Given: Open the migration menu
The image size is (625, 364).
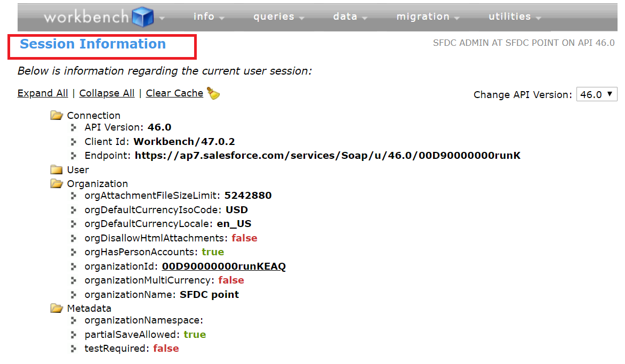Looking at the screenshot, I should click(428, 17).
